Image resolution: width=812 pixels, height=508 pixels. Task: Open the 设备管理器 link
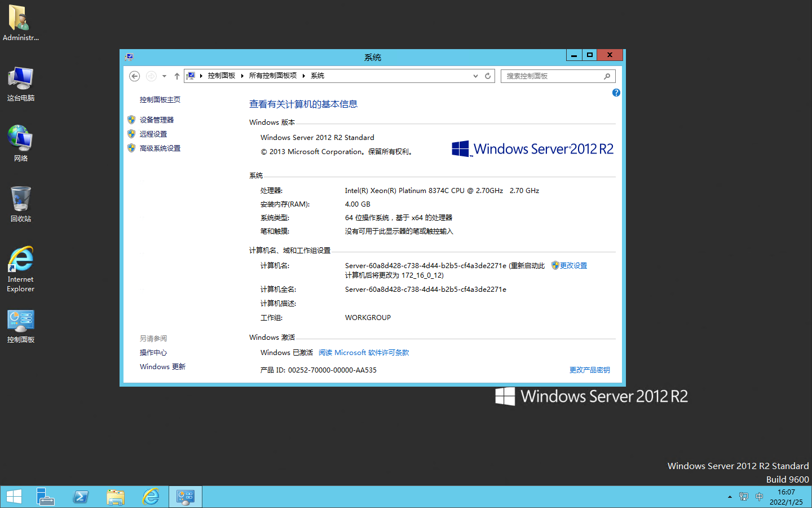coord(157,120)
